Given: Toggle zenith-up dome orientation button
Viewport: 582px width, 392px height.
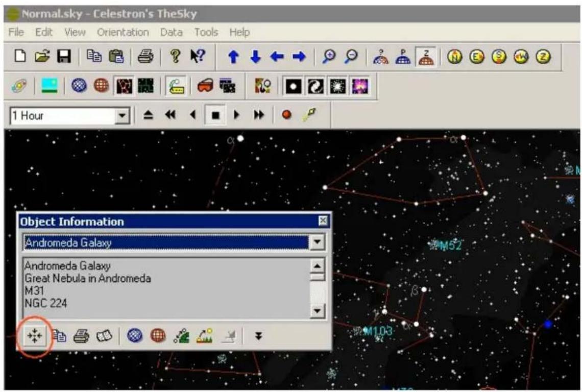Looking at the screenshot, I should pyautogui.click(x=426, y=57).
